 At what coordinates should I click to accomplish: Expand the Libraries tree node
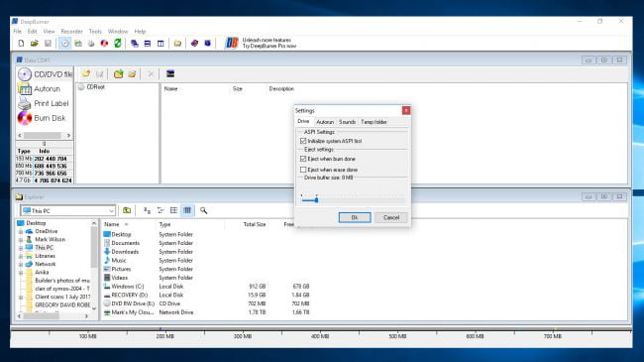tap(21, 256)
